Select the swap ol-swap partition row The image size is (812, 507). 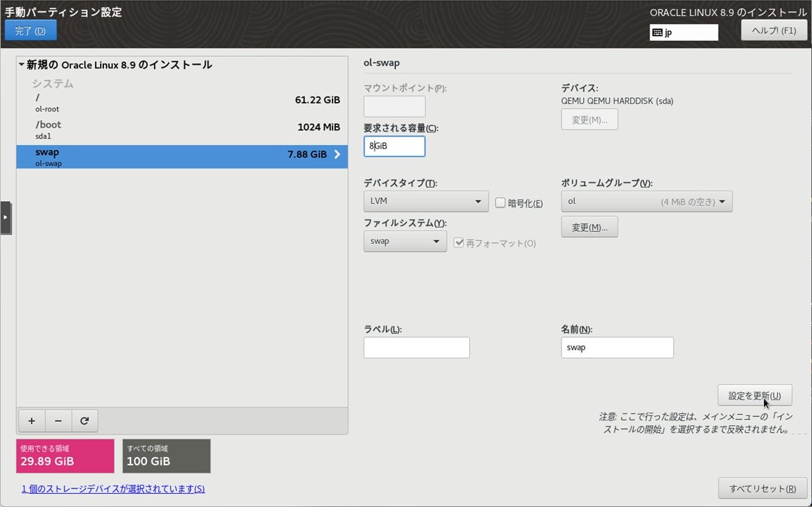[x=182, y=157]
